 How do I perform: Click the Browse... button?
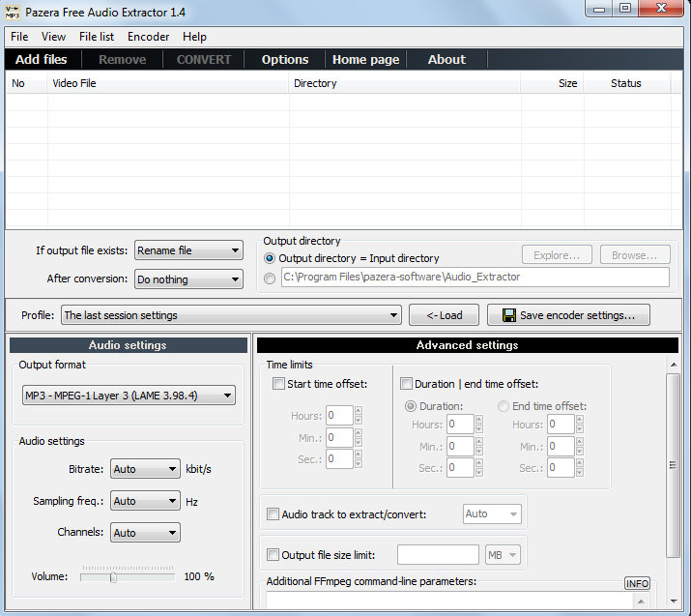(x=635, y=255)
